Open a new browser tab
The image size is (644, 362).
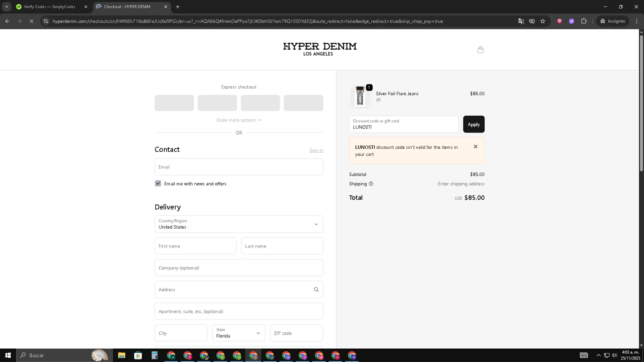pos(178,7)
